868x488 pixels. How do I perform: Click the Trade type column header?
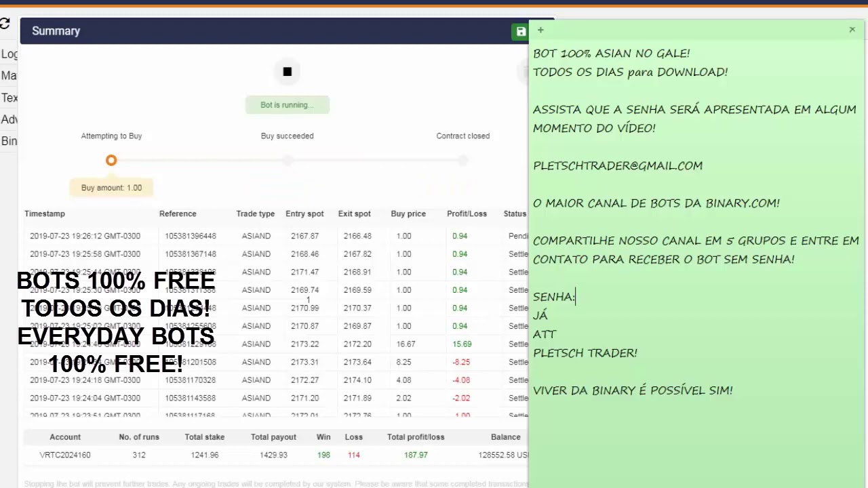(x=256, y=213)
